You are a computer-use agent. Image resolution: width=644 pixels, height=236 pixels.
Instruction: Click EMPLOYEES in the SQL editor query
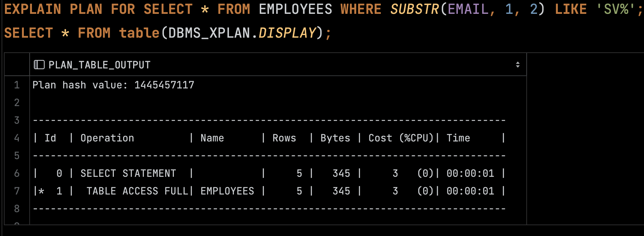coord(295,9)
